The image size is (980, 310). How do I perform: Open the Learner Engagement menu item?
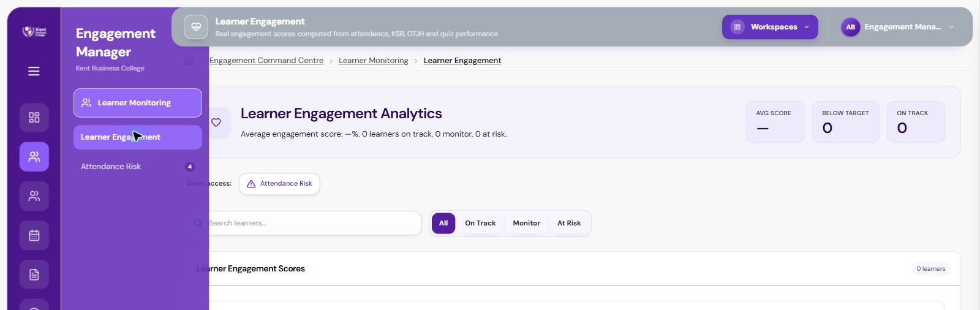coord(138,137)
